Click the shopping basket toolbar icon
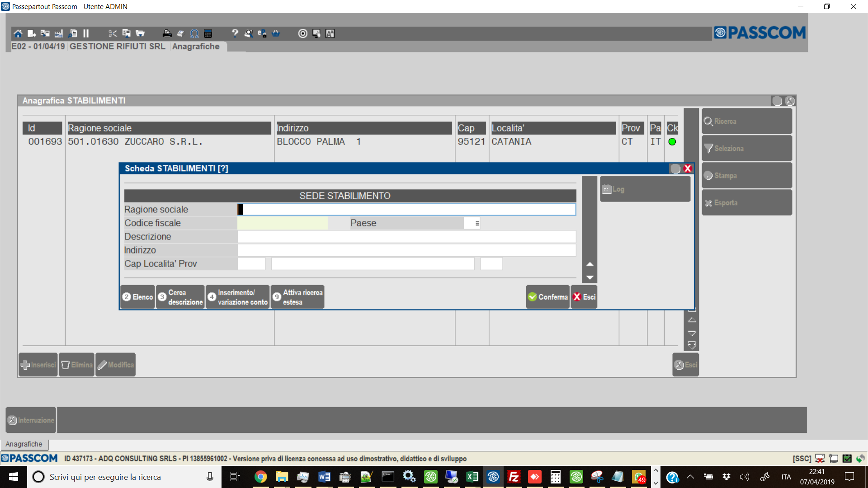 pos(276,33)
